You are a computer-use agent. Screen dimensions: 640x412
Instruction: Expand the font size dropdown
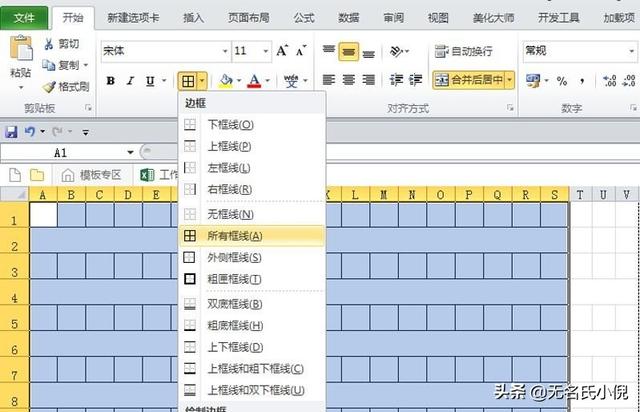[x=265, y=51]
